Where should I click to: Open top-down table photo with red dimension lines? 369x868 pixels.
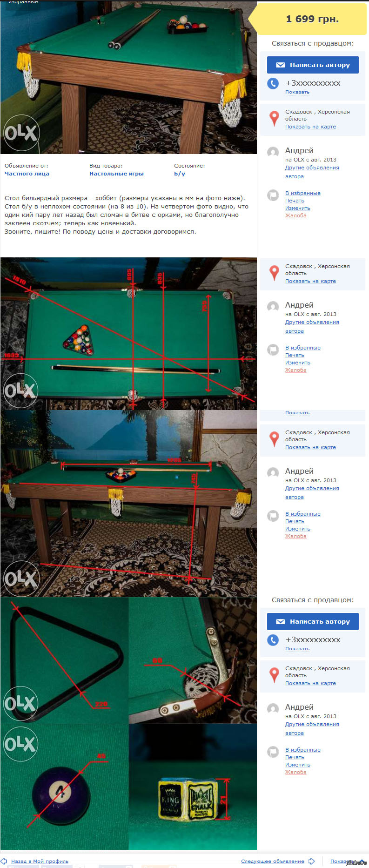128,334
